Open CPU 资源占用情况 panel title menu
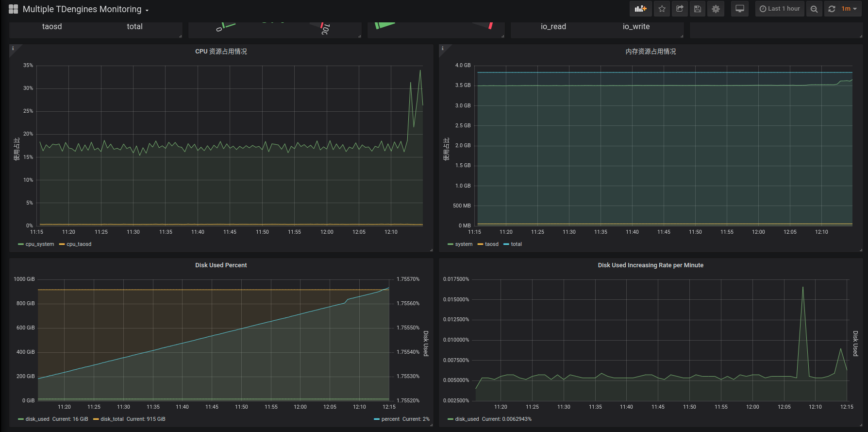The width and height of the screenshot is (868, 432). [221, 52]
